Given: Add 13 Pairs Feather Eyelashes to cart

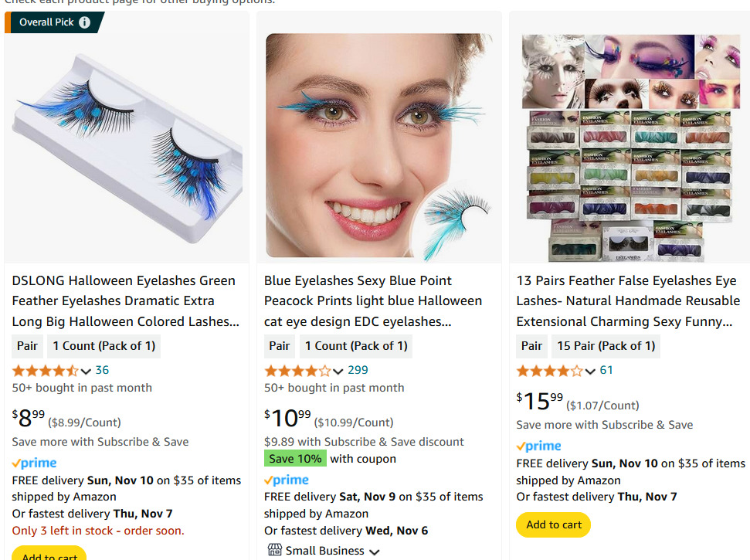Looking at the screenshot, I should [x=554, y=525].
